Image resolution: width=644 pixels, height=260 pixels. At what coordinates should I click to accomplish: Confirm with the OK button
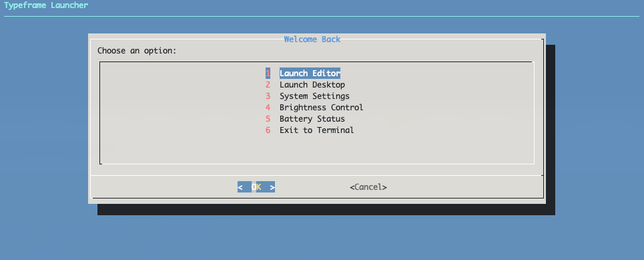point(256,187)
